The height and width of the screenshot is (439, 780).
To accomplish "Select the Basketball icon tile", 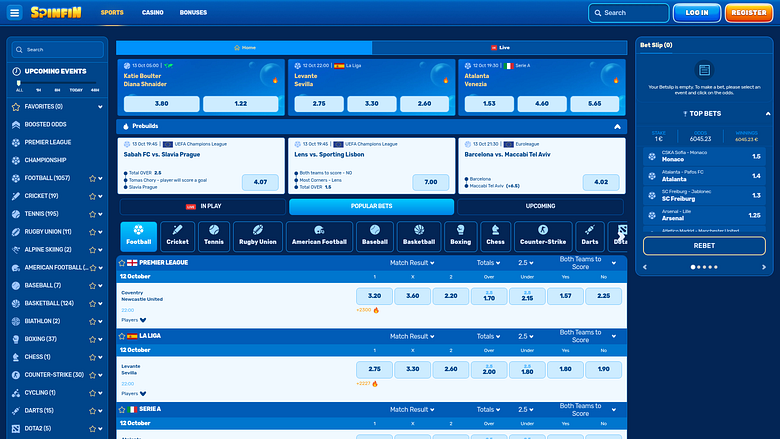I will pyautogui.click(x=419, y=236).
